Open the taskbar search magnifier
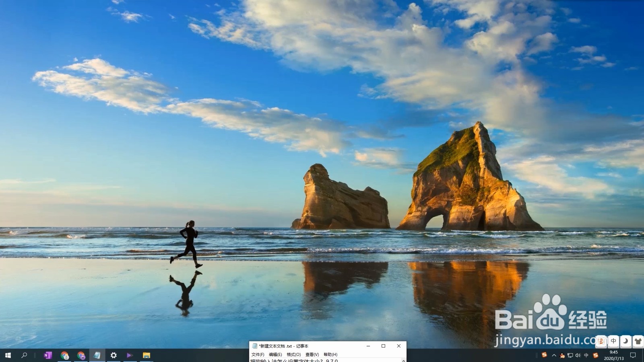This screenshot has height=362, width=644. (24, 355)
